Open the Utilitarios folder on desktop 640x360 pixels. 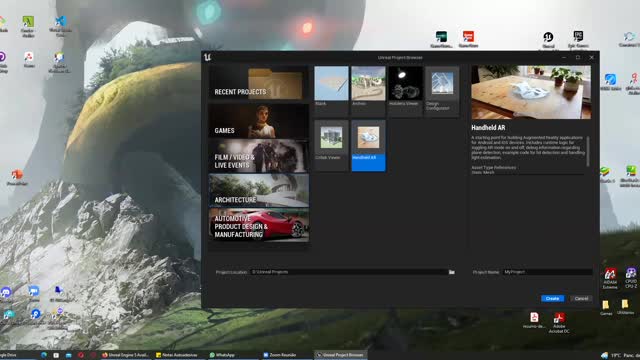(625, 307)
